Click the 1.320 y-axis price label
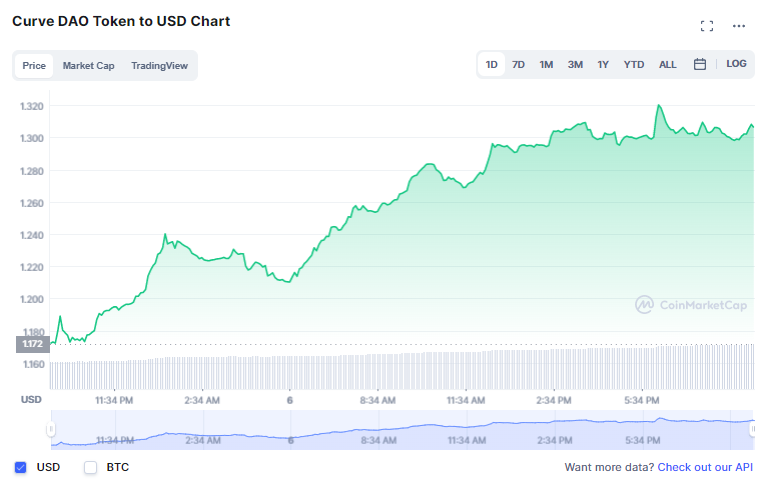772x492 pixels. 32,106
